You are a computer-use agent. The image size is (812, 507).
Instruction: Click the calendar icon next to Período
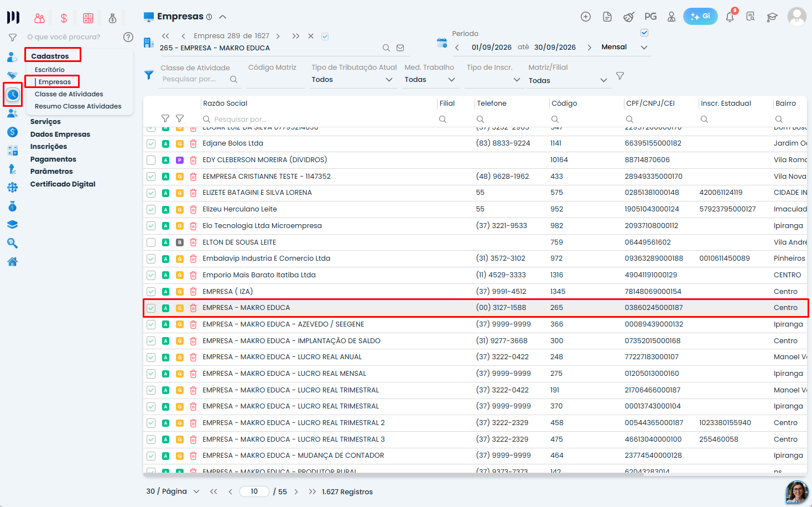[441, 43]
